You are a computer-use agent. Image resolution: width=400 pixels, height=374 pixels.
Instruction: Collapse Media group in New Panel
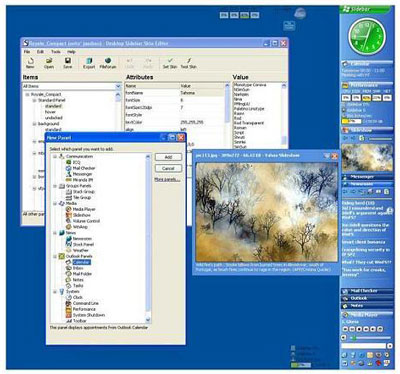55,203
